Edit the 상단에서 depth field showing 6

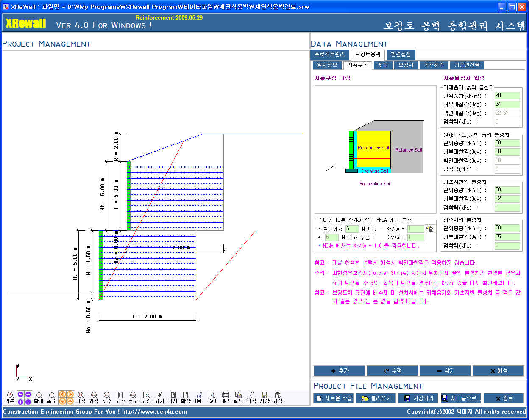tap(352, 229)
